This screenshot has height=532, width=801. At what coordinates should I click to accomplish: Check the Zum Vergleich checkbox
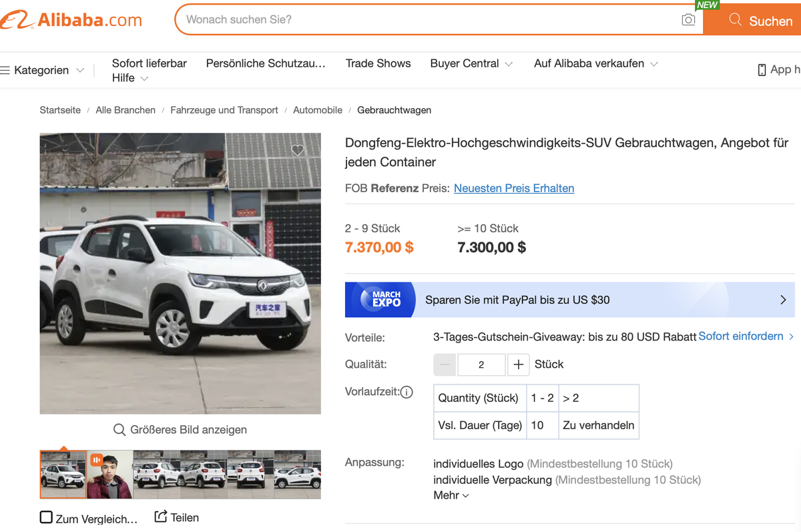click(x=46, y=517)
